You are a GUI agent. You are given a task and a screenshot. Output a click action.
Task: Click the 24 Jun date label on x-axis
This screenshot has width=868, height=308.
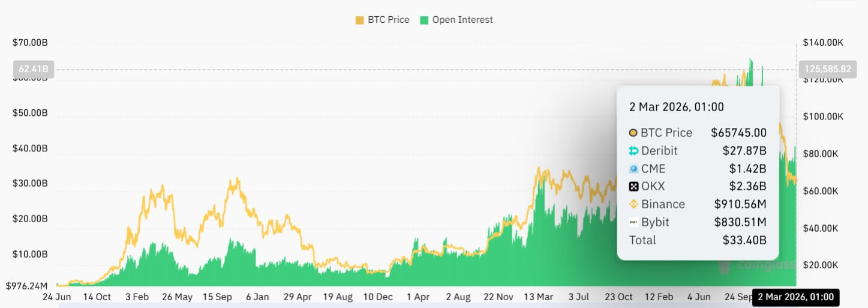57,297
